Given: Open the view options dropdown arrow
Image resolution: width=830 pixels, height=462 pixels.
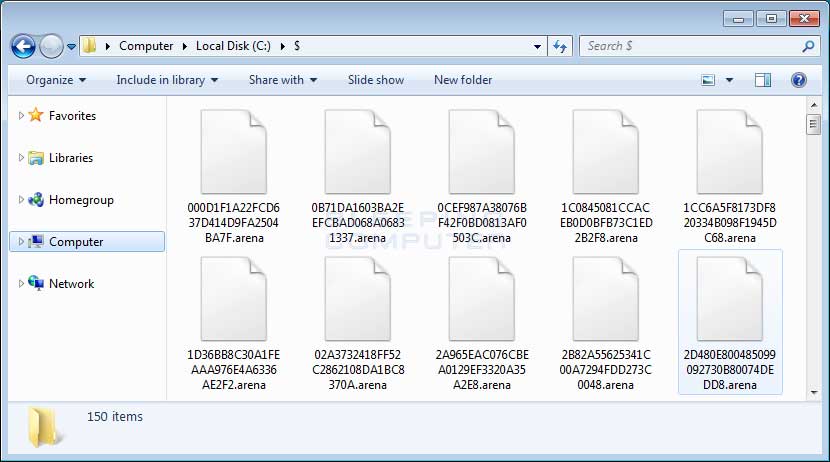Looking at the screenshot, I should 729,80.
